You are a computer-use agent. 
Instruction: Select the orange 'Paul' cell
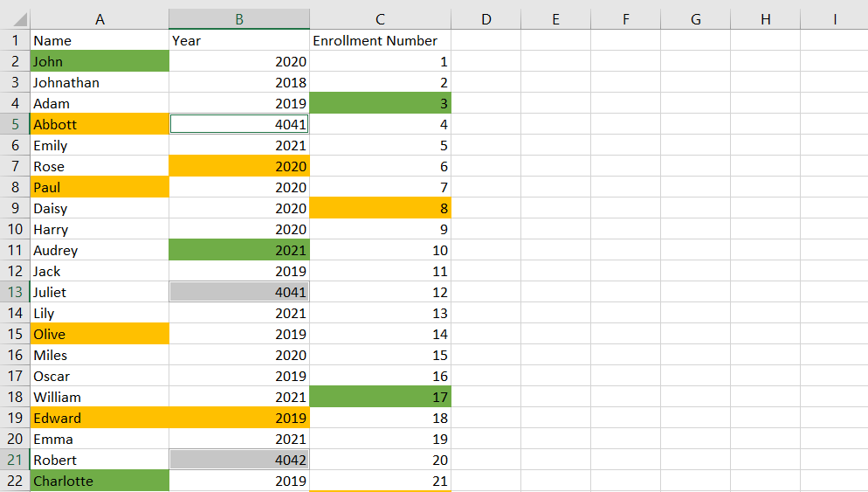(100, 187)
